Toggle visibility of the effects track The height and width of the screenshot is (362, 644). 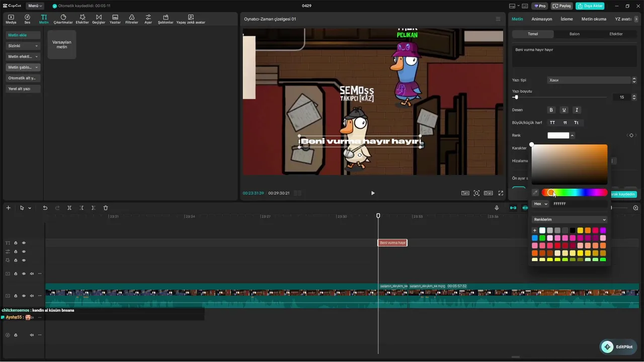(x=24, y=260)
